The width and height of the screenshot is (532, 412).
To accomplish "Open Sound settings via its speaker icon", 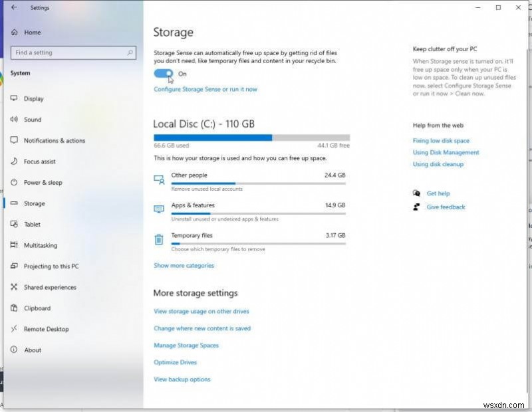I will pos(15,120).
